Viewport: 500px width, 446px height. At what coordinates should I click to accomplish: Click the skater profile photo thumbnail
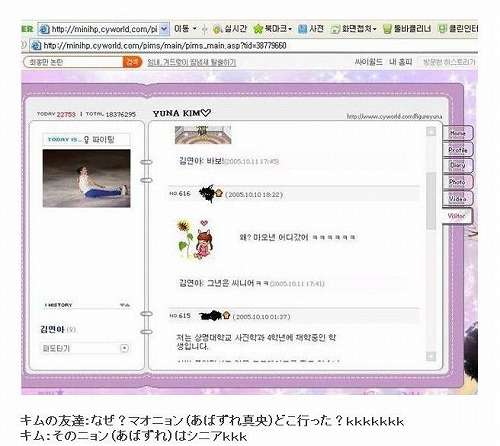[87, 178]
